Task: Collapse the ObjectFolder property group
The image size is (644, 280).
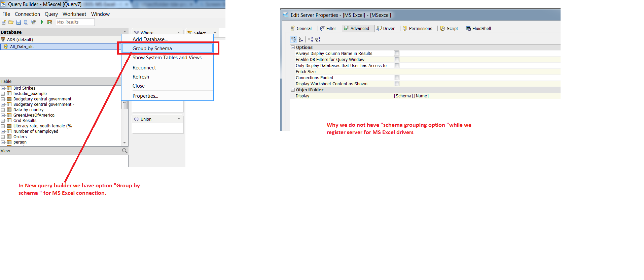Action: tap(293, 90)
